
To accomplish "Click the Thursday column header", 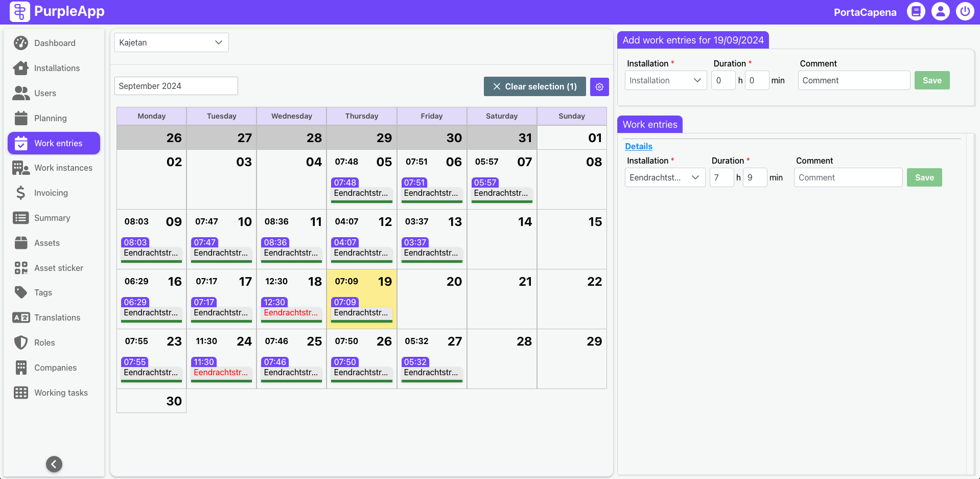I will 362,116.
